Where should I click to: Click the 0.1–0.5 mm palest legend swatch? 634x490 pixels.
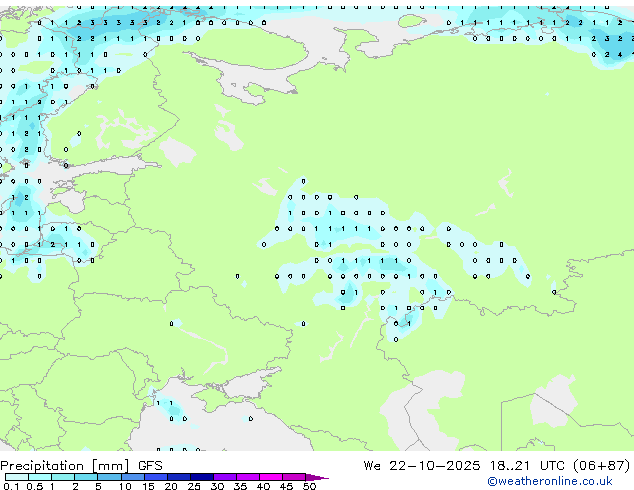(17, 477)
